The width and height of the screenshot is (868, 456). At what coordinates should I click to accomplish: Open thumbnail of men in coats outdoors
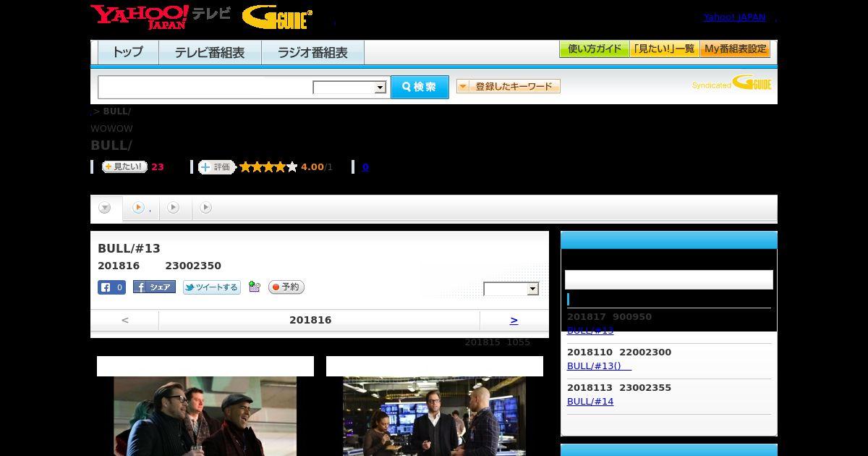(x=205, y=416)
